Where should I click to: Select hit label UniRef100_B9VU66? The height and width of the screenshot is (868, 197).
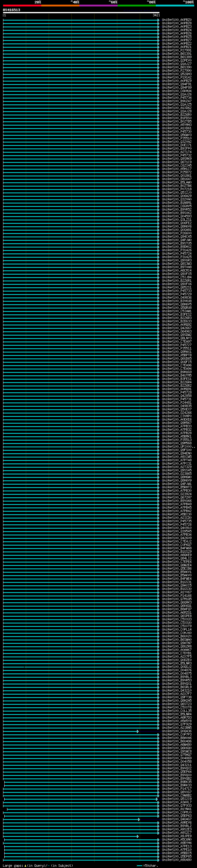177,501
